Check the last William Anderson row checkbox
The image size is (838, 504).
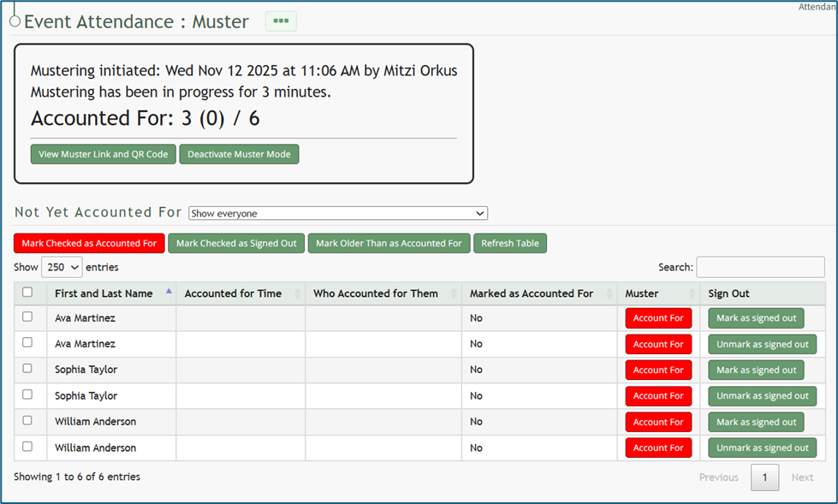[27, 447]
